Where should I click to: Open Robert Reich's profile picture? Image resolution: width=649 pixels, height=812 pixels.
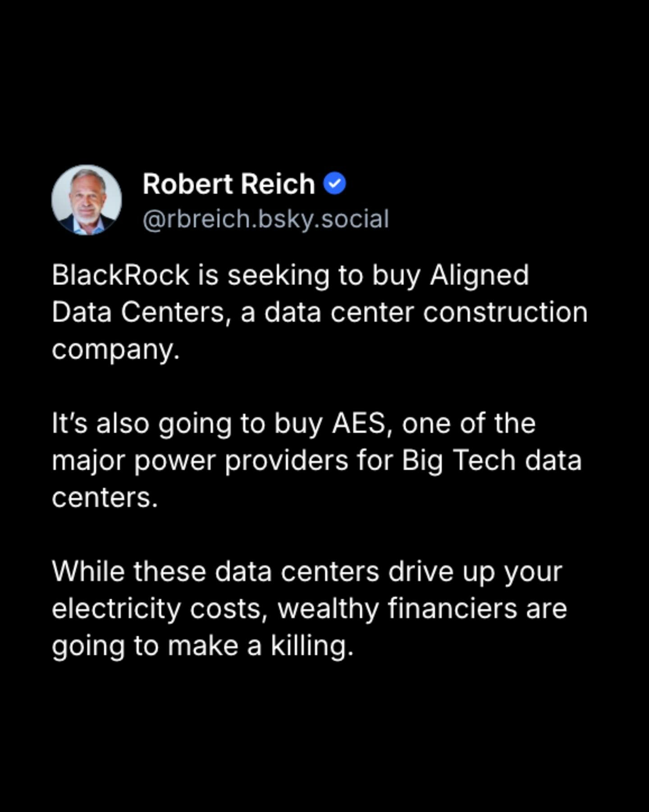pos(87,200)
